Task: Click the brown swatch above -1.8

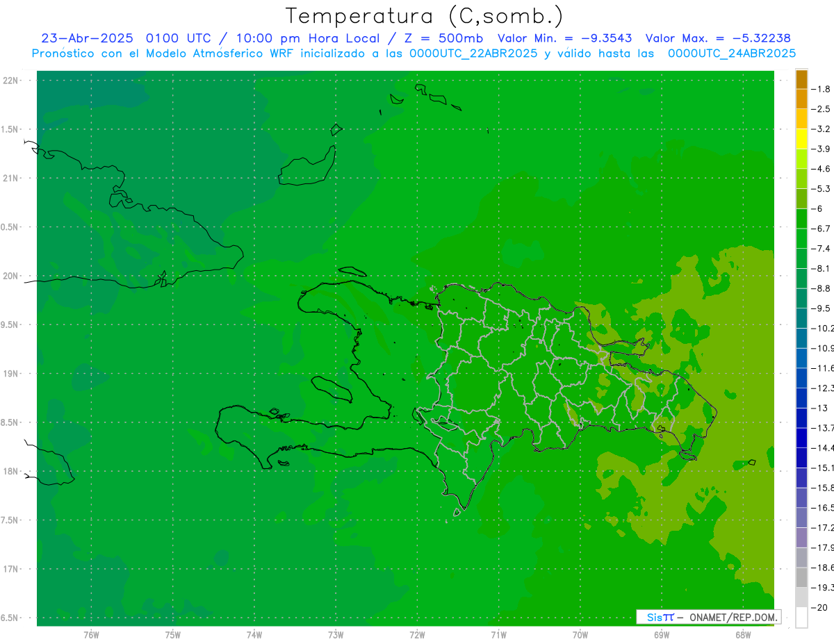Action: pos(801,79)
